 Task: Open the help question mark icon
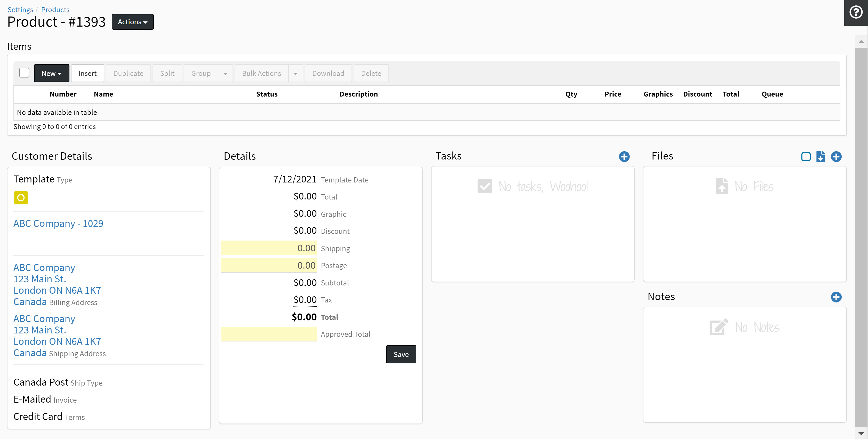click(x=856, y=12)
